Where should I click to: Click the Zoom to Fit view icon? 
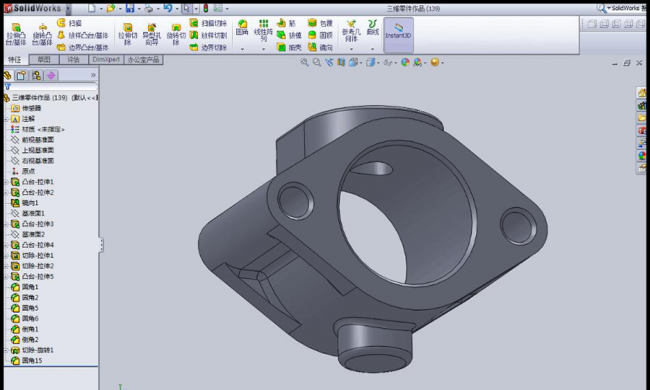point(305,62)
